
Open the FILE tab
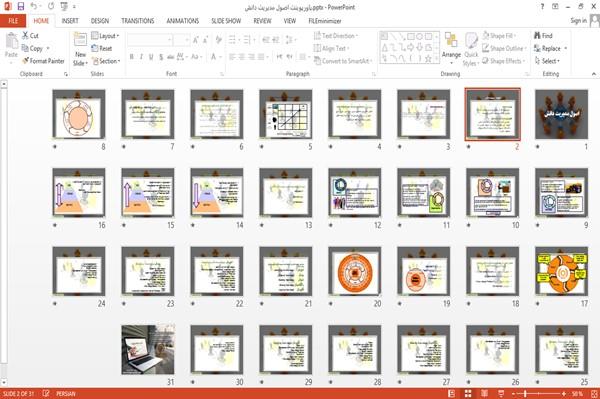pos(13,21)
